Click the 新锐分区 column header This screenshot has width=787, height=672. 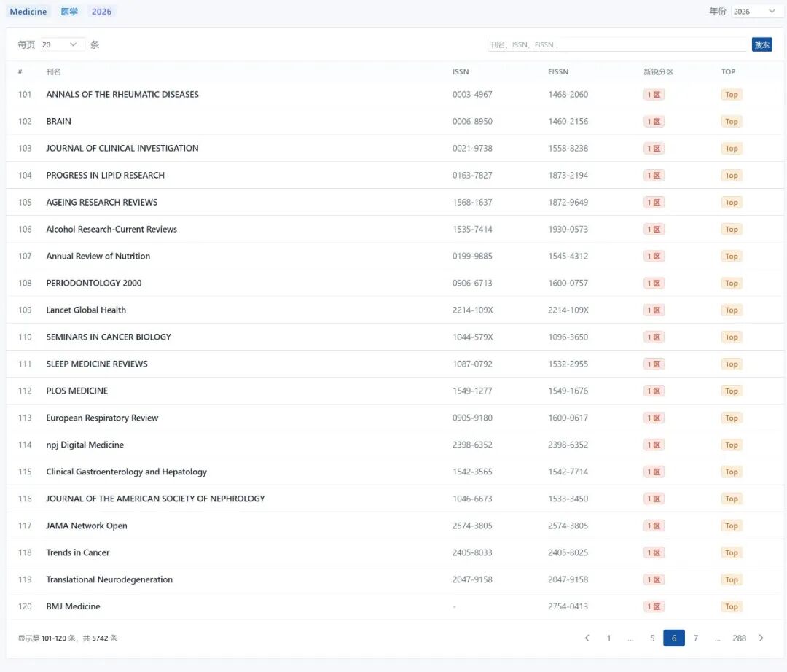click(658, 72)
